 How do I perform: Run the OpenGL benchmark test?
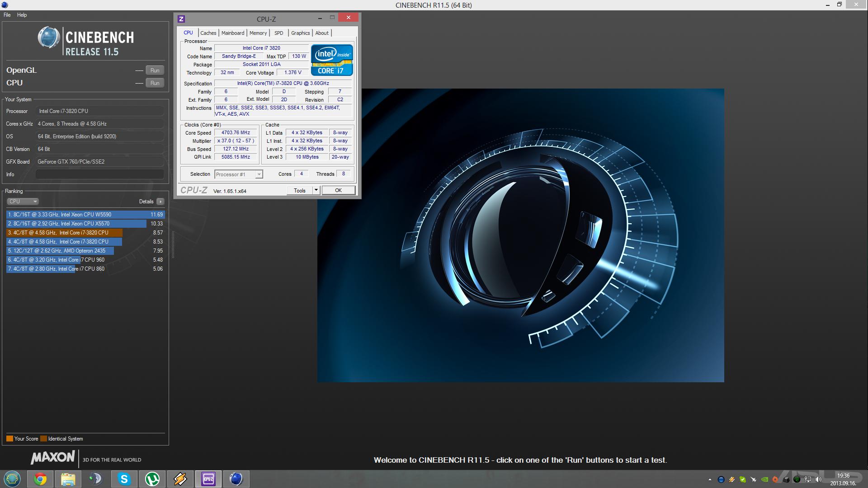tap(155, 70)
